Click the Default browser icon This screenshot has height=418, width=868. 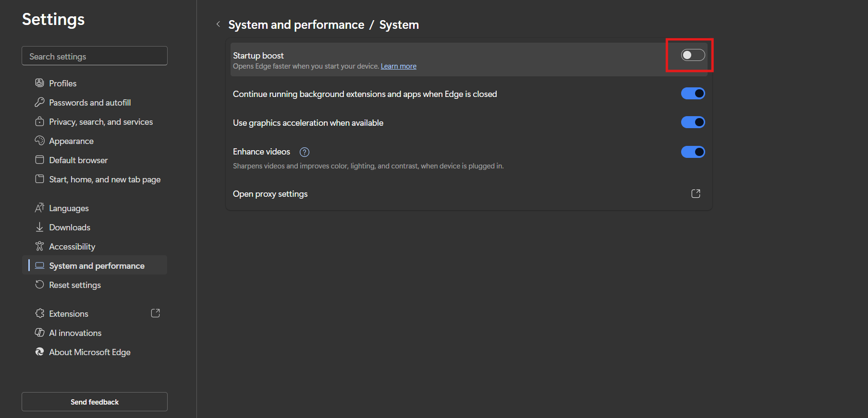pyautogui.click(x=39, y=160)
